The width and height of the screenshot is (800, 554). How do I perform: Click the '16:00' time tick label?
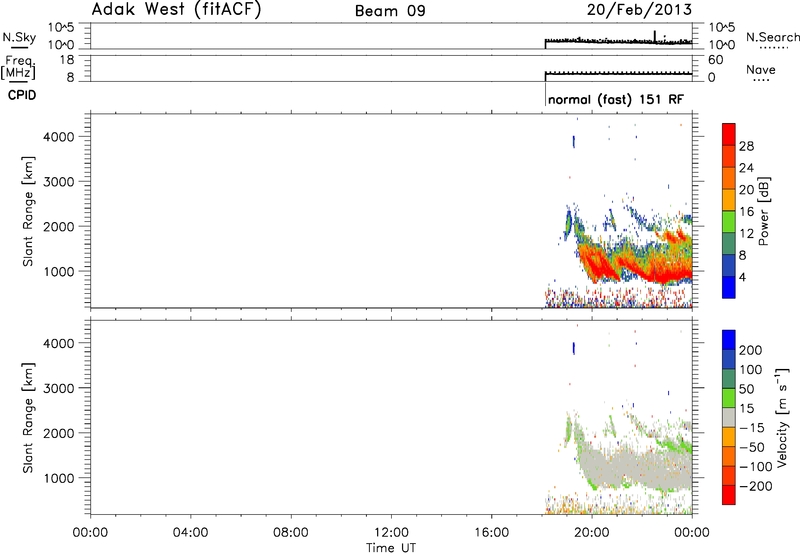click(491, 533)
